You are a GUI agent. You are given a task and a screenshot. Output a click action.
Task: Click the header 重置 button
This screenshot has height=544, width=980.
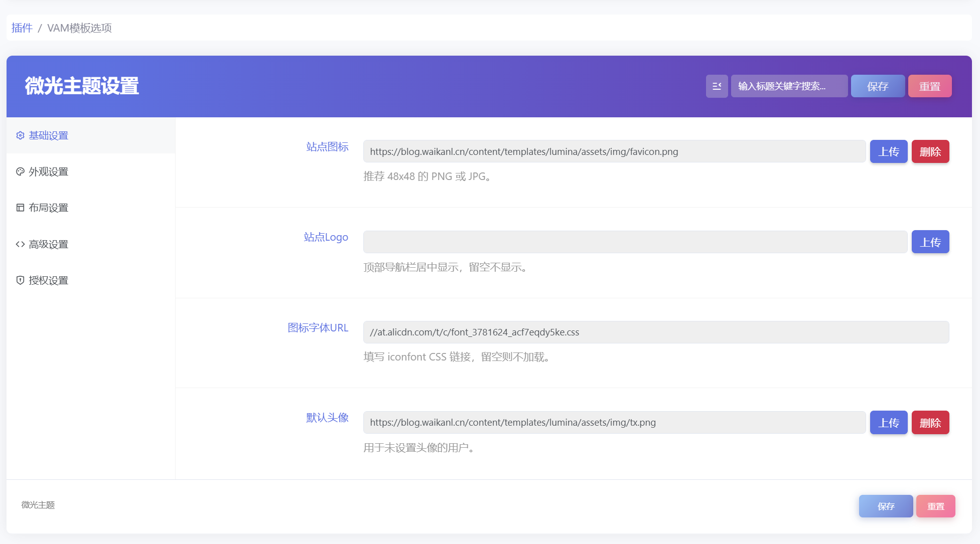click(930, 86)
